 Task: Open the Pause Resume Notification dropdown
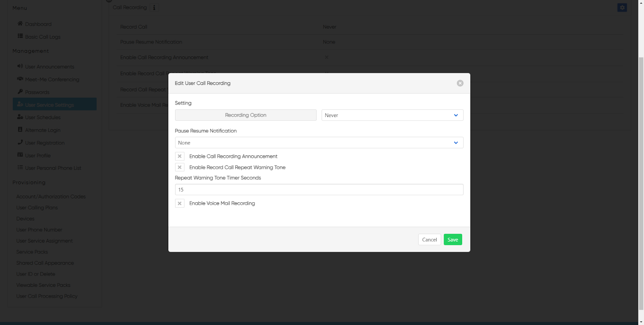click(x=319, y=143)
